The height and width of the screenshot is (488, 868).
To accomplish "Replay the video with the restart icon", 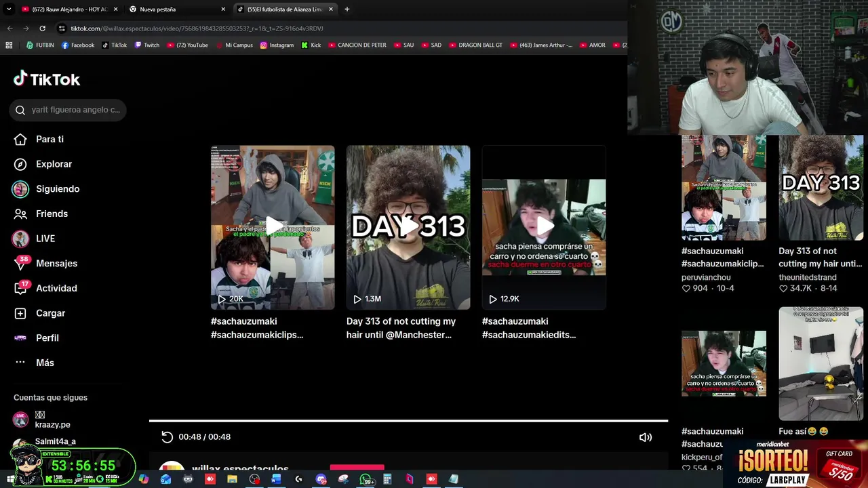I will pyautogui.click(x=167, y=436).
